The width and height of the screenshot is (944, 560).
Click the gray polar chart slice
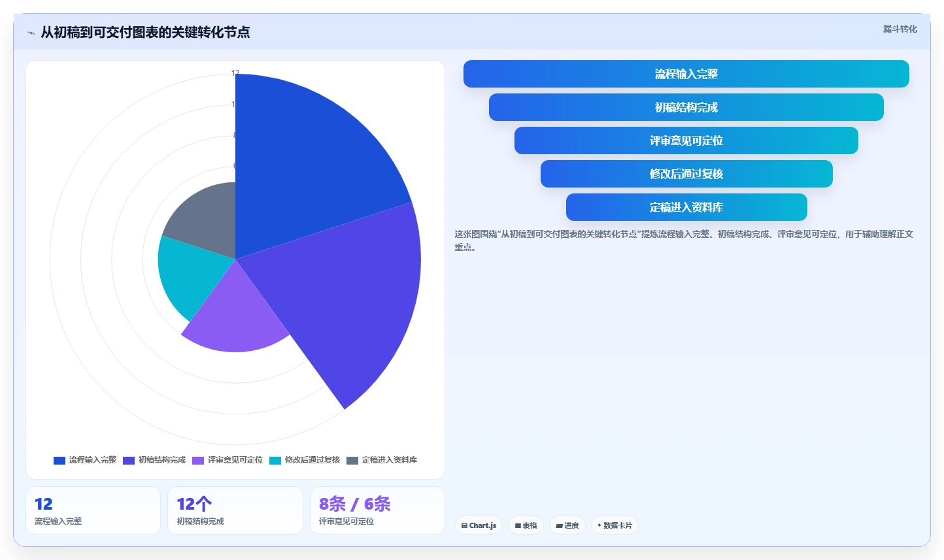point(206,219)
